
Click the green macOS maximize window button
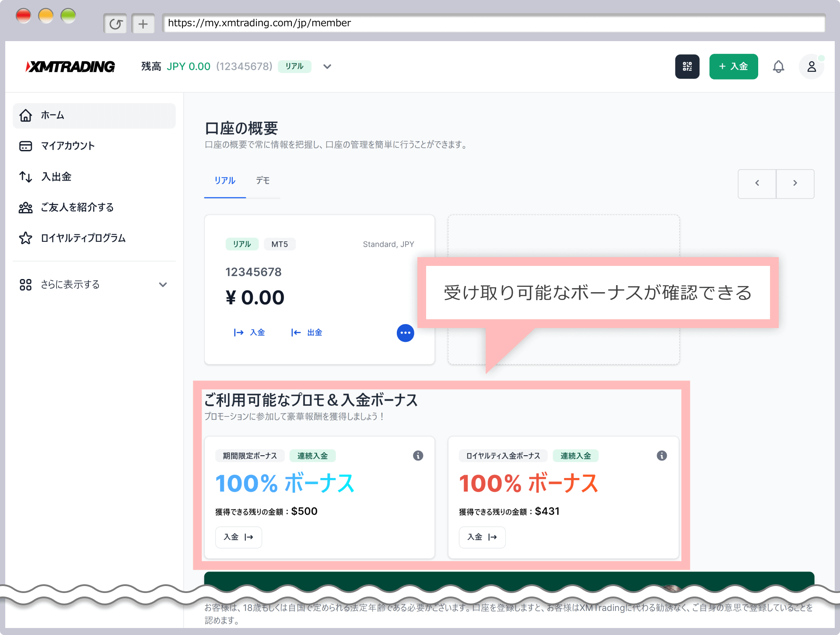pyautogui.click(x=68, y=16)
